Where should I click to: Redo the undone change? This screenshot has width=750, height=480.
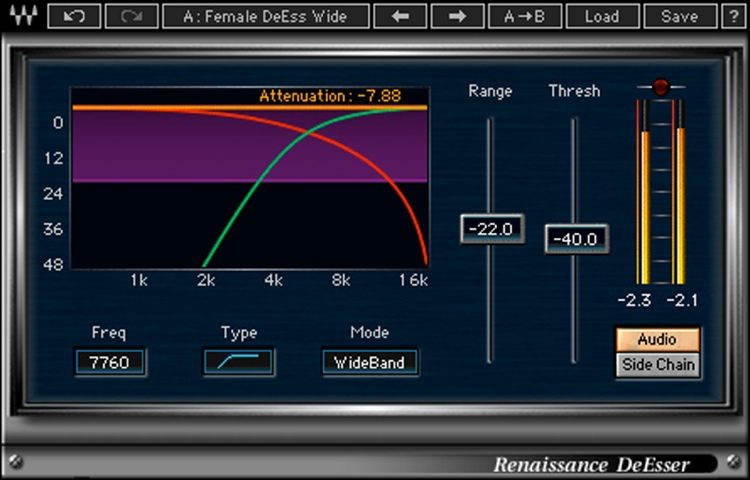132,17
